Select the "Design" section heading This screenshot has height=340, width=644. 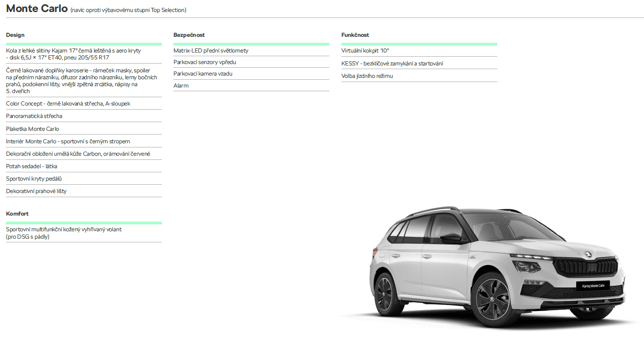pyautogui.click(x=15, y=35)
